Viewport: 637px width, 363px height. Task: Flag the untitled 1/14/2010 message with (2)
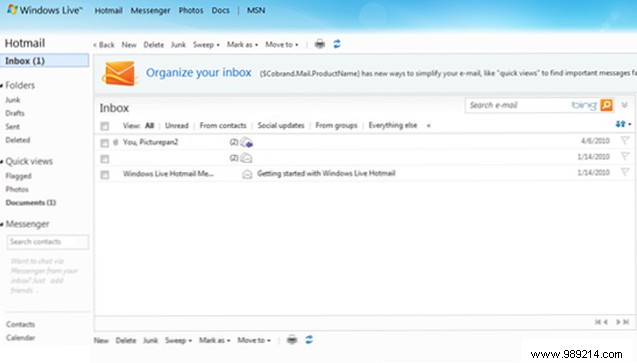[x=625, y=156]
